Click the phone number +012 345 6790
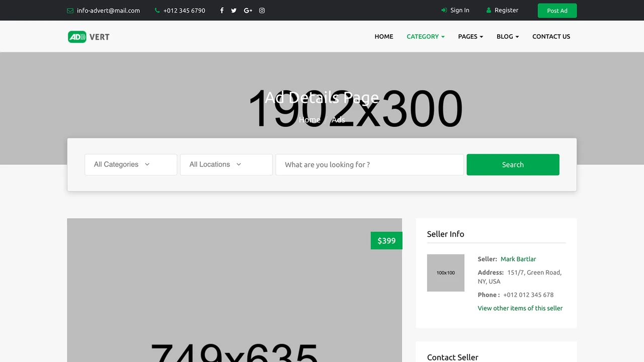Screen dimensions: 644x362 (184, 11)
